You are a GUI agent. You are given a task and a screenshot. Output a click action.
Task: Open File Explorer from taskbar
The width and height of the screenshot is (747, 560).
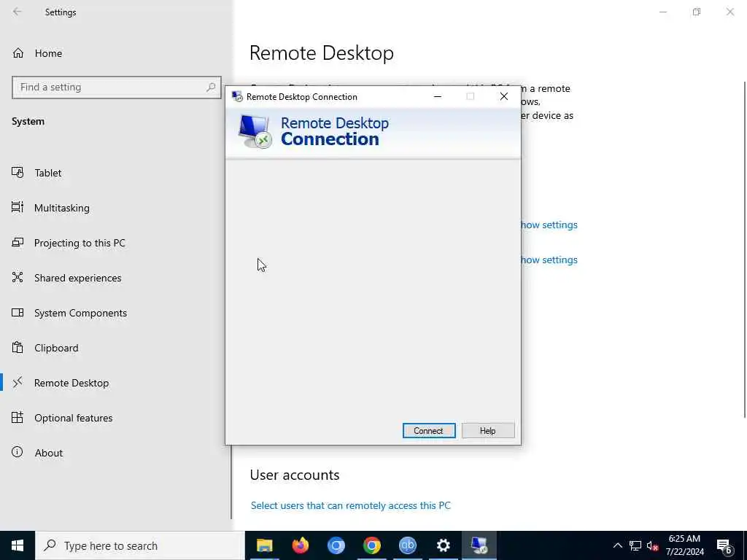coord(264,545)
